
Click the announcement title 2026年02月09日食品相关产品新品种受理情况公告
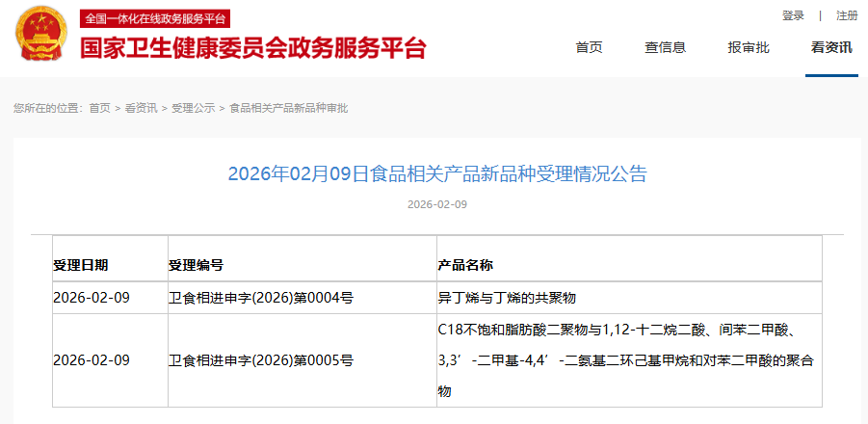pyautogui.click(x=437, y=173)
